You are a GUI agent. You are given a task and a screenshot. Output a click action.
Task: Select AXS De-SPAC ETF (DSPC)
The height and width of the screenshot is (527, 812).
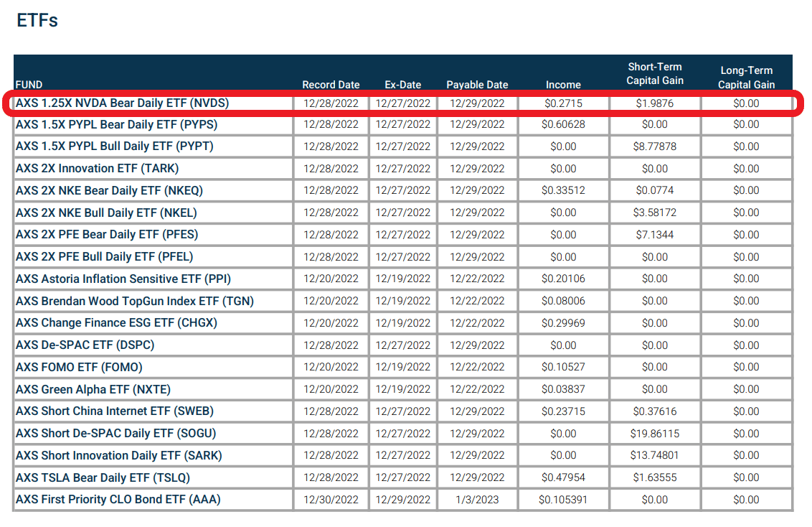click(x=85, y=345)
